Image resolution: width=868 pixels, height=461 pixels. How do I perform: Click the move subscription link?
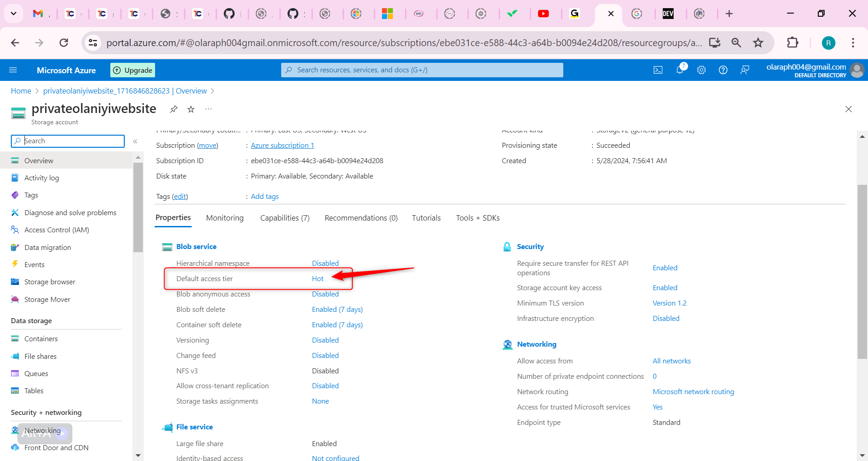pos(208,145)
